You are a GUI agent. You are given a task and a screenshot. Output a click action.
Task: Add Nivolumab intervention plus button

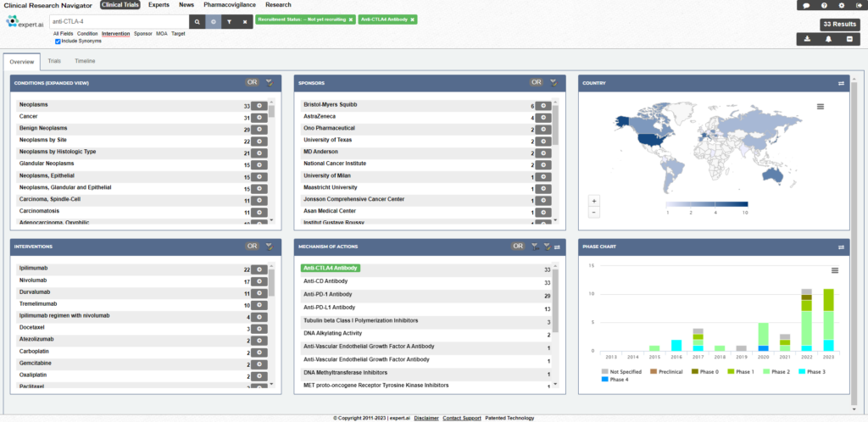pyautogui.click(x=259, y=281)
